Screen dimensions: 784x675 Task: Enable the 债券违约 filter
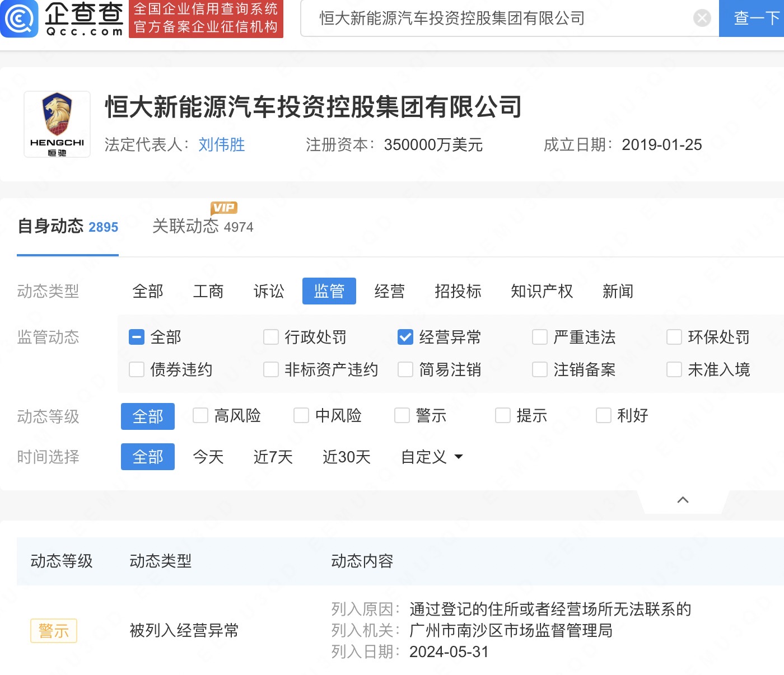136,369
